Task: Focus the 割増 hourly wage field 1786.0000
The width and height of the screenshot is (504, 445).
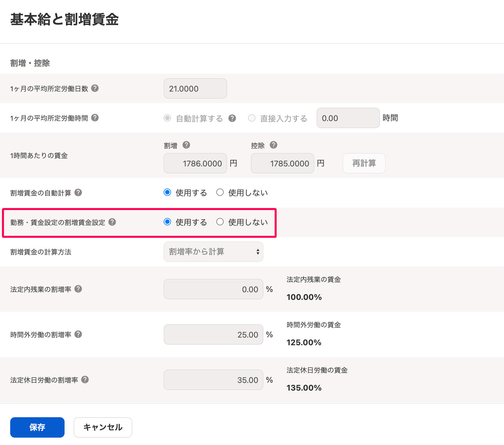Action: coord(195,163)
